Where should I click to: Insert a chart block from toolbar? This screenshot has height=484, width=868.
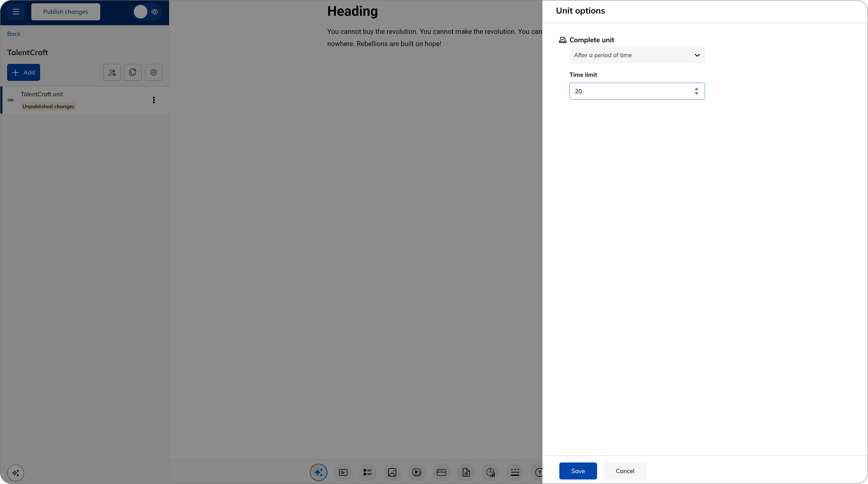pos(490,472)
